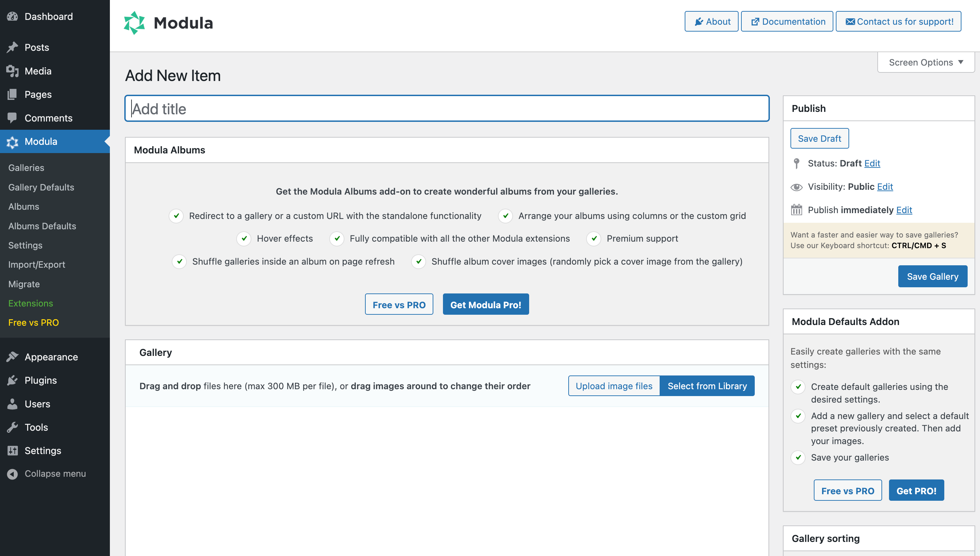
Task: Click Contact us for support button
Action: click(x=899, y=21)
